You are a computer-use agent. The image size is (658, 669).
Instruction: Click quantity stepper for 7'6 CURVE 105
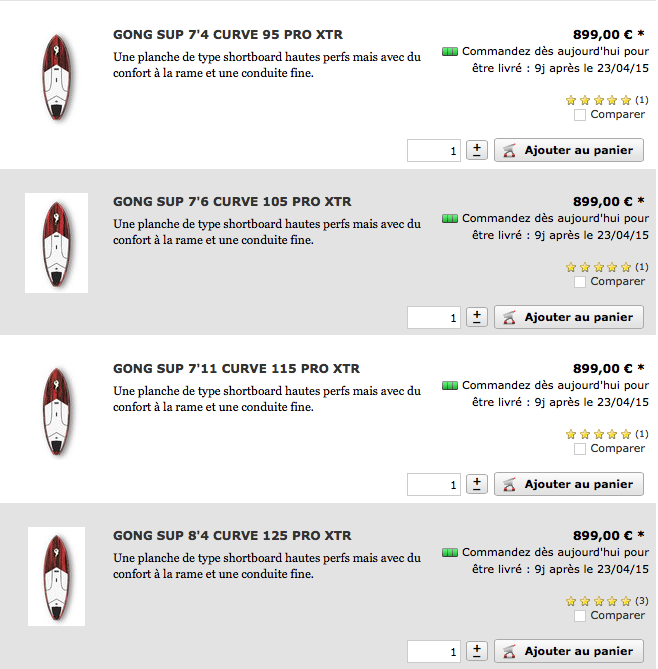(x=477, y=317)
